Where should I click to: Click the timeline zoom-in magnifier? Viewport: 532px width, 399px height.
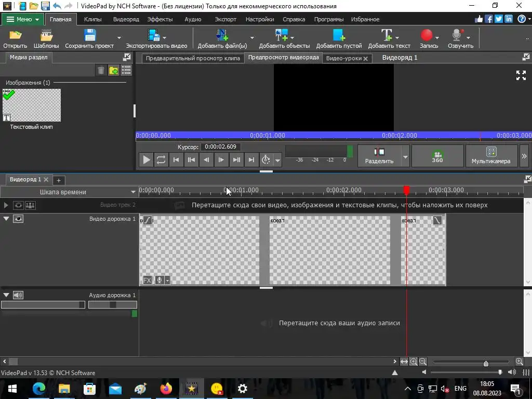[x=519, y=362]
